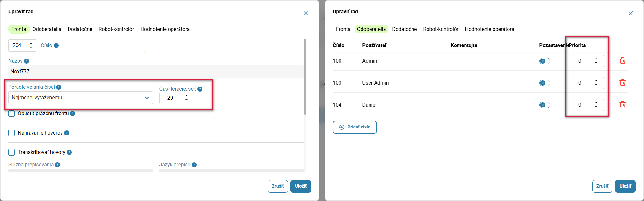Check the Nahrávanie hovorov box
The image size is (644, 201).
[11, 133]
